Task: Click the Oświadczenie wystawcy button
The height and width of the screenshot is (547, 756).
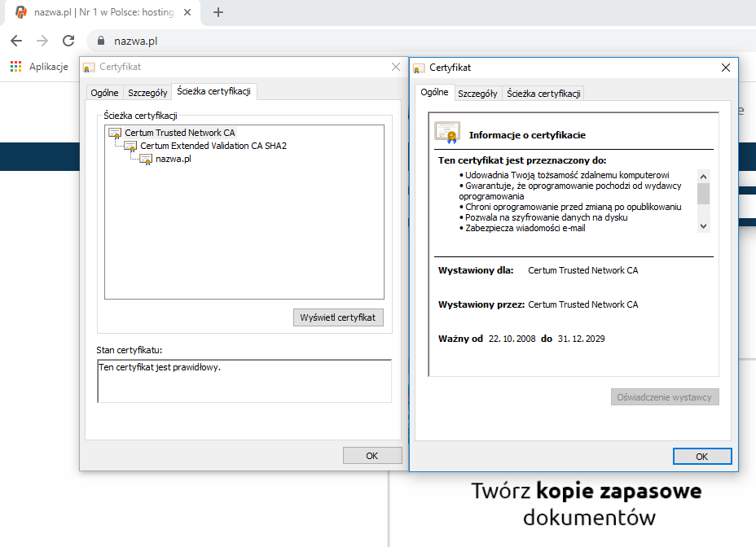Action: tap(665, 397)
